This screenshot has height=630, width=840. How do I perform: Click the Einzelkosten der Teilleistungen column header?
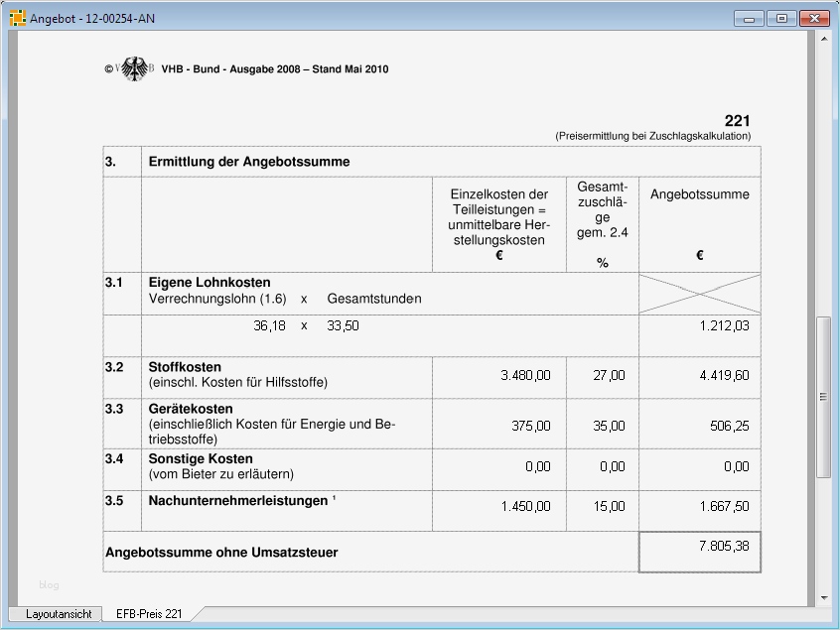[x=498, y=224]
